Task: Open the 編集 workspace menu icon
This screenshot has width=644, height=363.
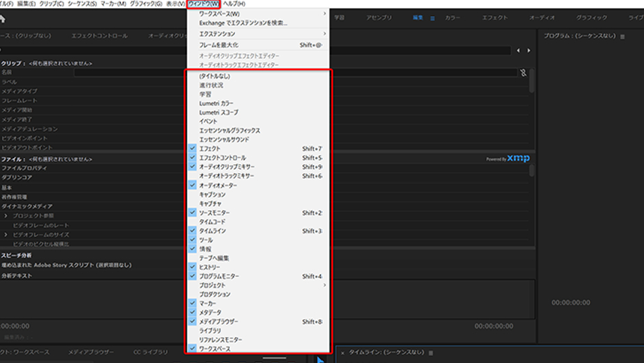Action: (x=432, y=18)
